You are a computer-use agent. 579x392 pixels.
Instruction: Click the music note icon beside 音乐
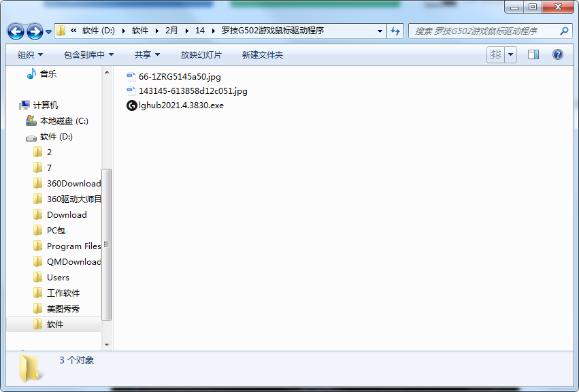click(32, 73)
